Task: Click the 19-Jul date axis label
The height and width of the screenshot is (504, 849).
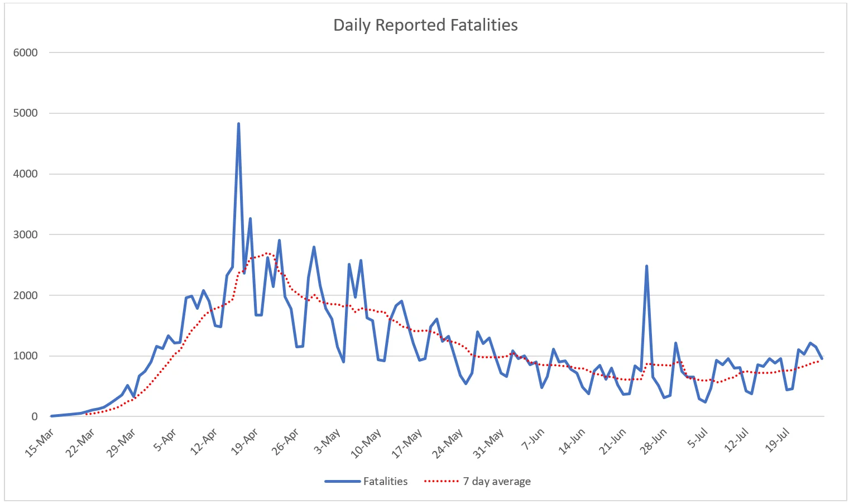Action: point(778,441)
